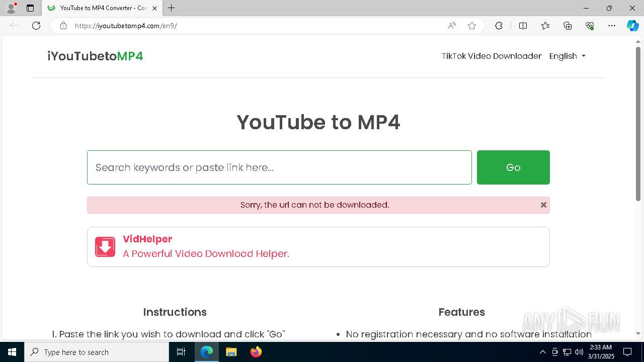
Task: Open File Explorer from taskbar
Action: coord(231,352)
